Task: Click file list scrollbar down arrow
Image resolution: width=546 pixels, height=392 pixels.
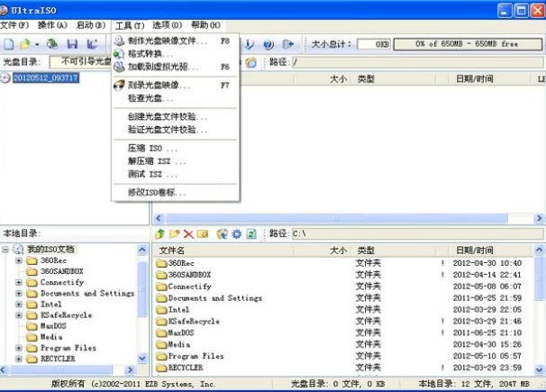Action: (x=538, y=369)
